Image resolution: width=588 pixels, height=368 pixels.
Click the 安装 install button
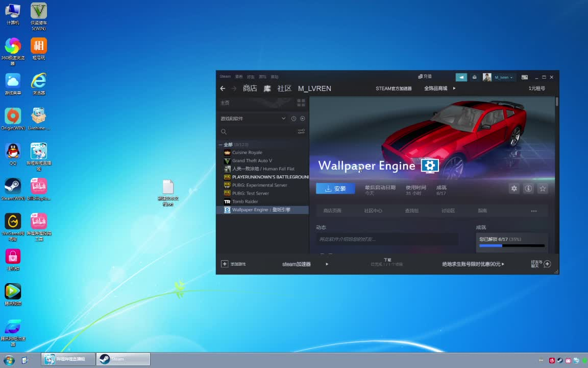point(335,189)
